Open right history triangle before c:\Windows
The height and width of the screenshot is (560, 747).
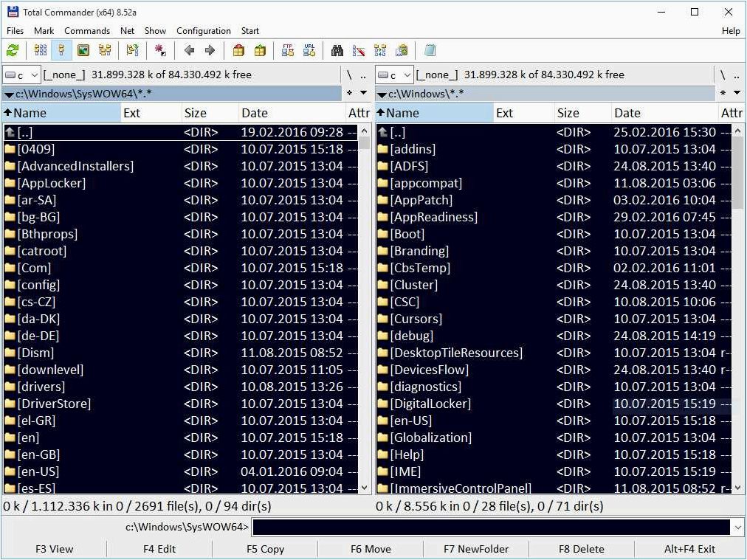point(381,94)
